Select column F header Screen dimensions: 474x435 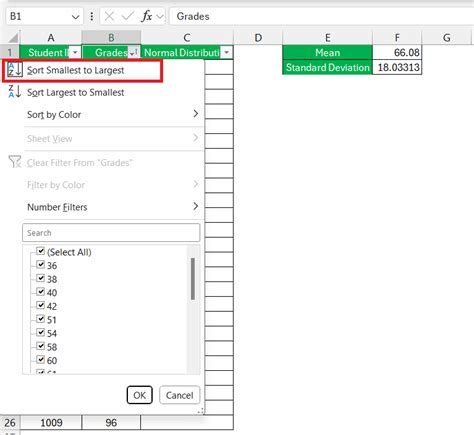pyautogui.click(x=397, y=38)
